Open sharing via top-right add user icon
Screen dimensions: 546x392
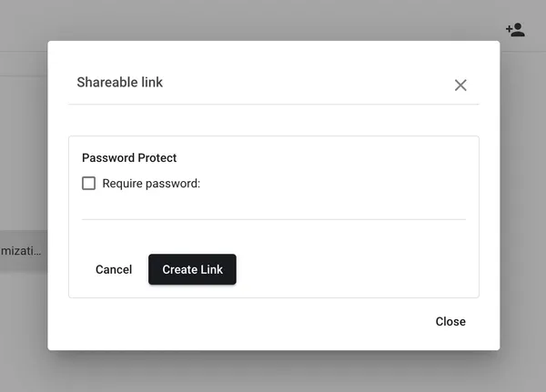[515, 30]
